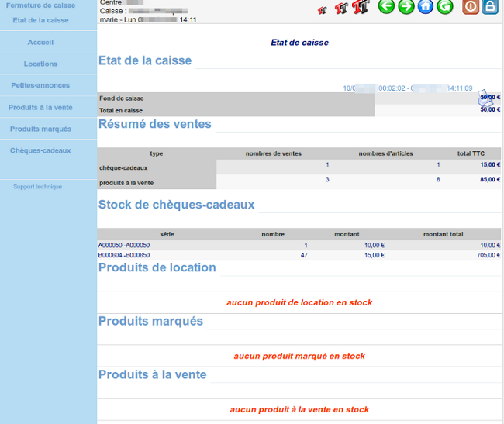This screenshot has width=504, height=424.
Task: Go to home with blue house icon
Action: pos(425,7)
